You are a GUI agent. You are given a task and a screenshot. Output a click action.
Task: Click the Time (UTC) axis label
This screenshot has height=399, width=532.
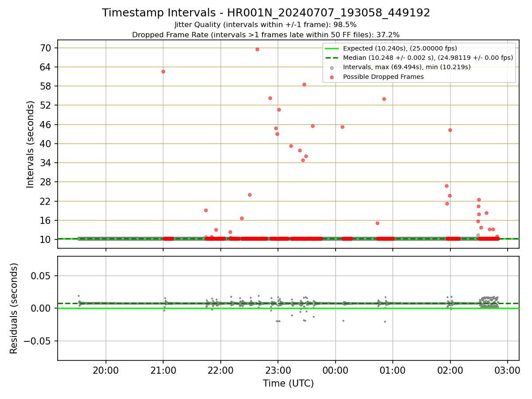(288, 383)
